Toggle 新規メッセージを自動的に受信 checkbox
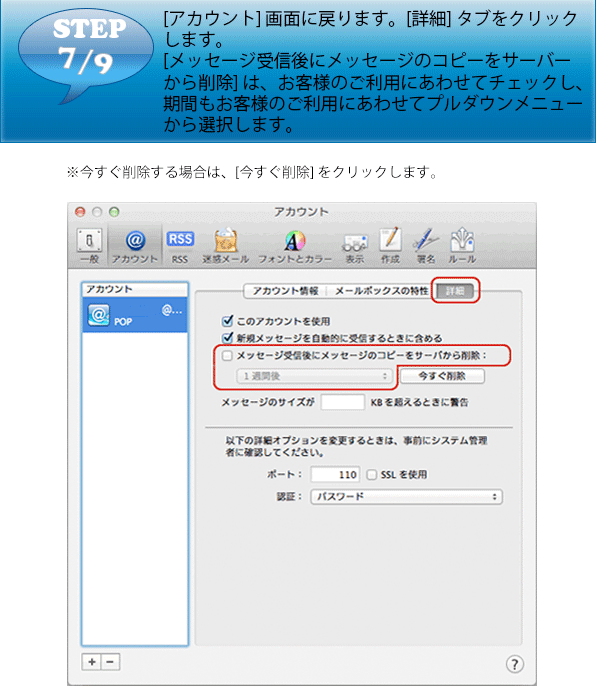The image size is (600, 686). point(227,338)
